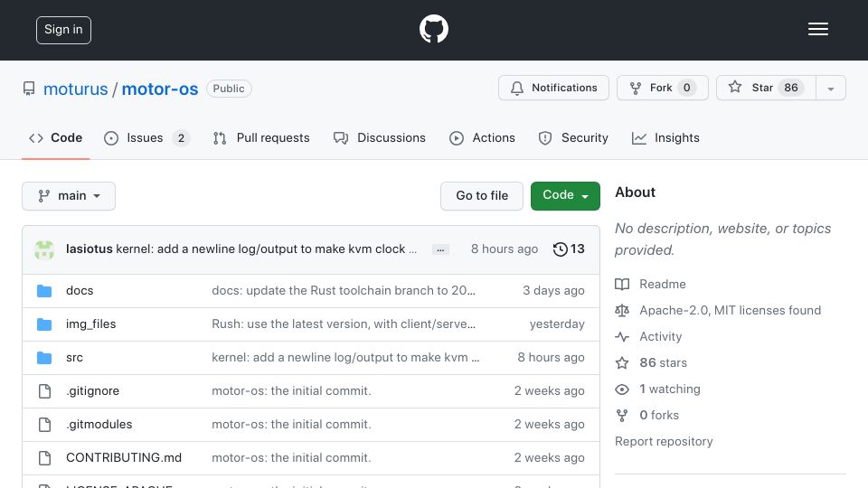This screenshot has width=868, height=488.
Task: Open the docs Rust toolchain commit message
Action: pos(344,290)
